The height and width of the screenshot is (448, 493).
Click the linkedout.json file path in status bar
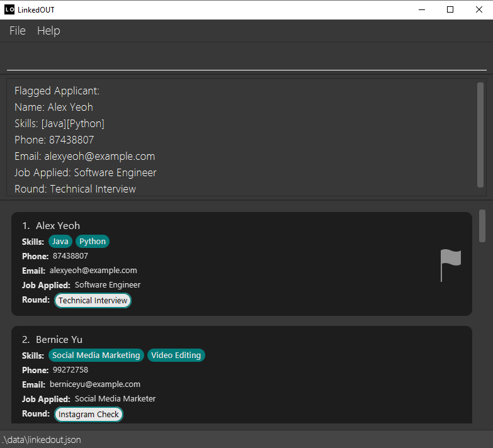[x=42, y=440]
